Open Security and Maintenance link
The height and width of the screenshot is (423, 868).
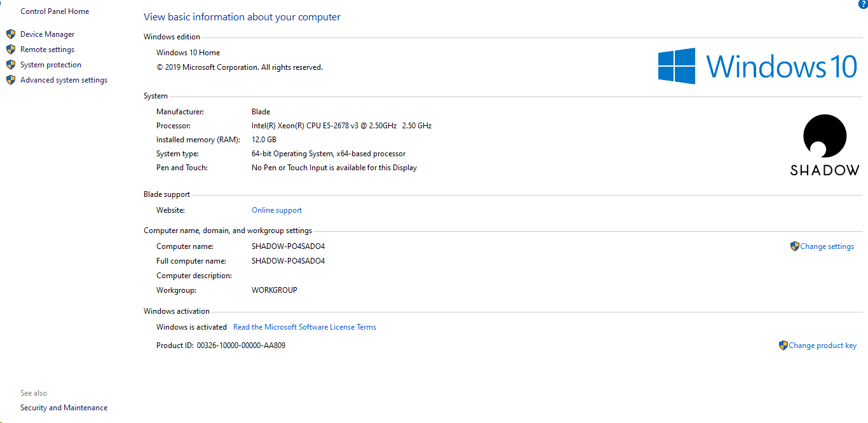(64, 408)
